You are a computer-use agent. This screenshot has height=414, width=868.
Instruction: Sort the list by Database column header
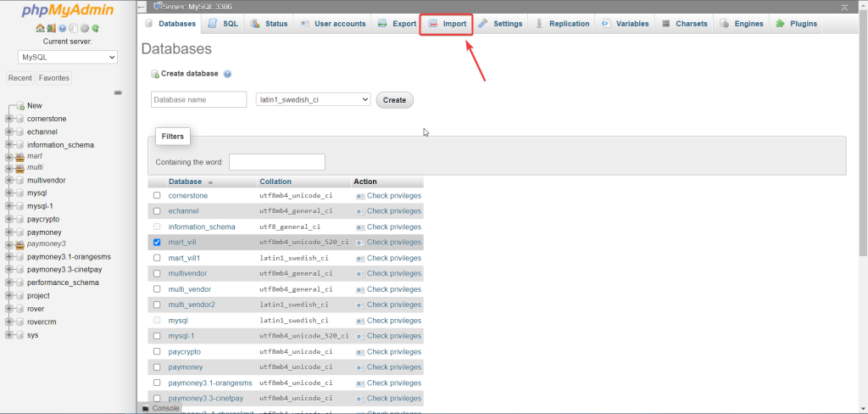point(185,182)
